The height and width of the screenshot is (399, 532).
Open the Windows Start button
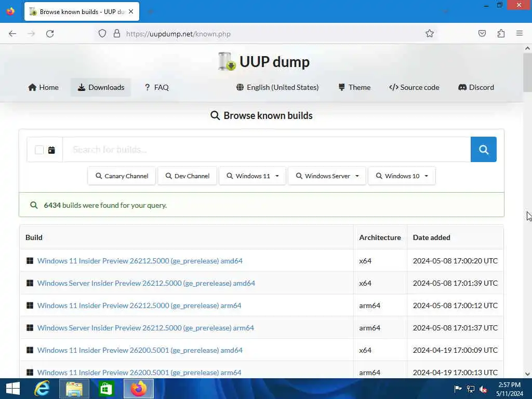coord(13,389)
